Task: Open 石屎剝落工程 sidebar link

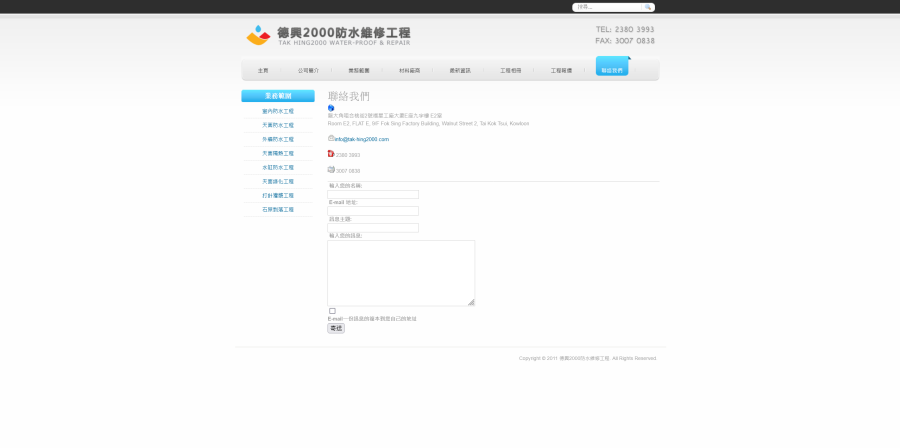Action: [x=278, y=209]
